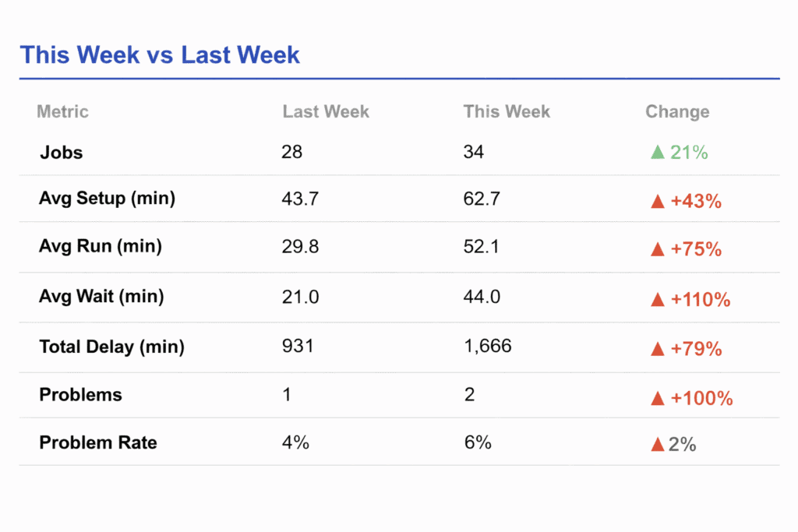This screenshot has height=532, width=798.
Task: Click the red arrow next to +100%
Action: click(x=658, y=399)
